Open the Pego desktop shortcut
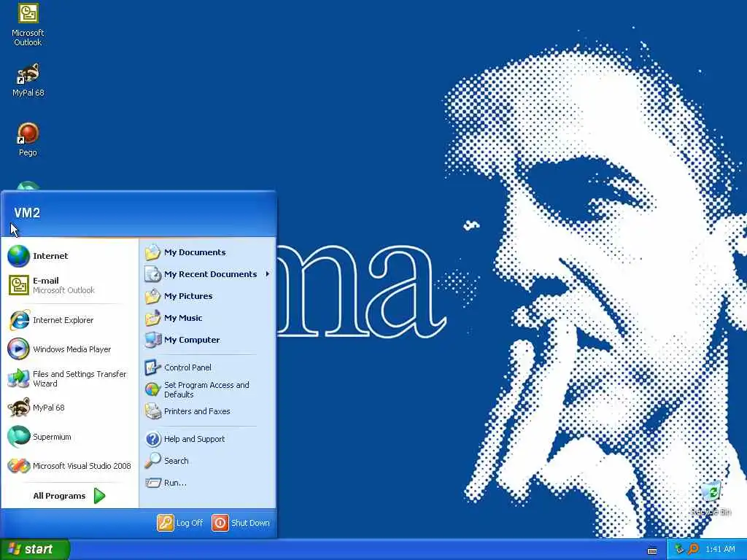Viewport: 747px width, 560px height. pyautogui.click(x=28, y=139)
